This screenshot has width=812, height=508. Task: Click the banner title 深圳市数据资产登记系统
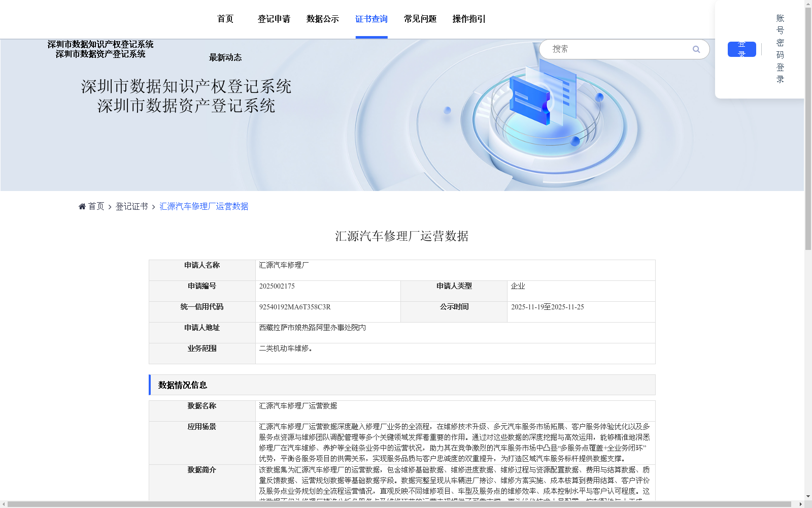point(186,106)
